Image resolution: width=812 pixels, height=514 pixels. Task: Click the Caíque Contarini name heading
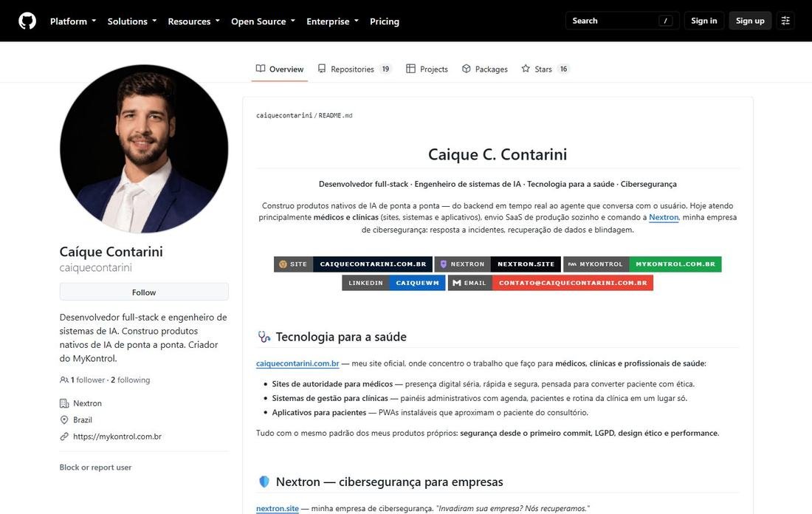(x=111, y=251)
